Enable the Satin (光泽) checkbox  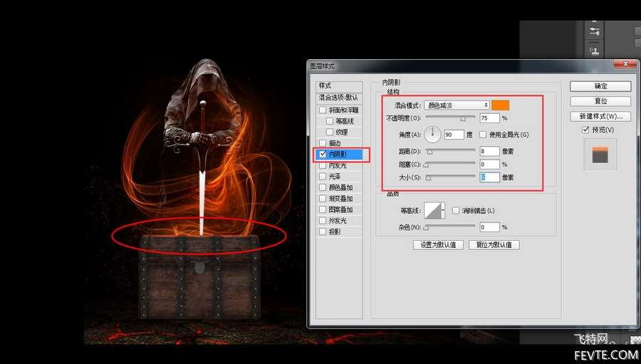pos(323,176)
